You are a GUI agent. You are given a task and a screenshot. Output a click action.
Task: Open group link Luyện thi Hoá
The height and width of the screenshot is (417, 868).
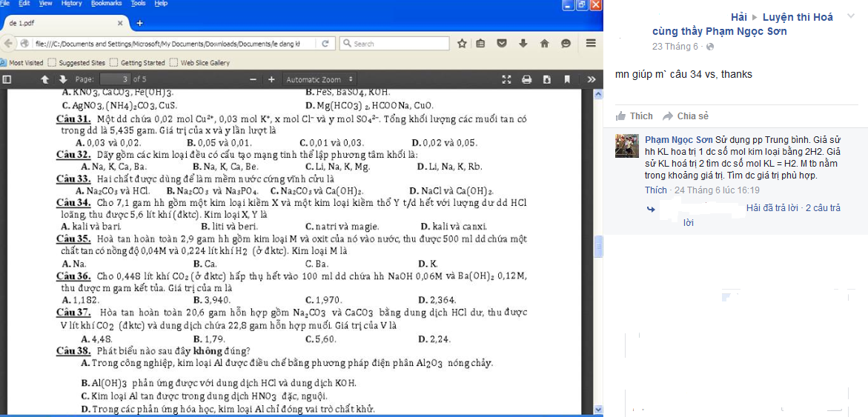798,17
